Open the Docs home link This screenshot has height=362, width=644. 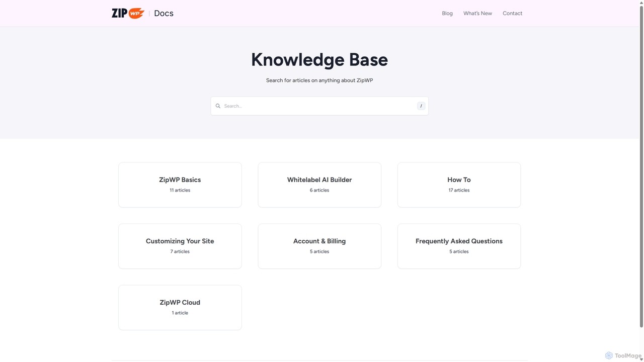[x=164, y=13]
